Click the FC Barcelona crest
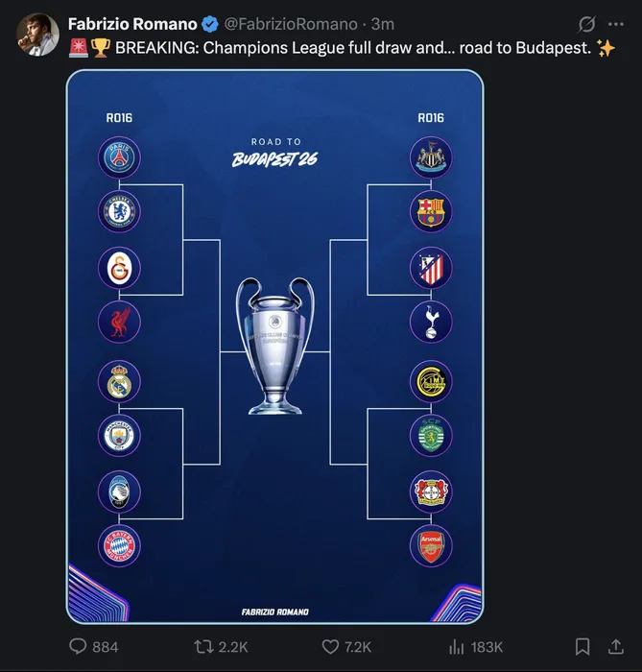642x672 pixels. (431, 211)
